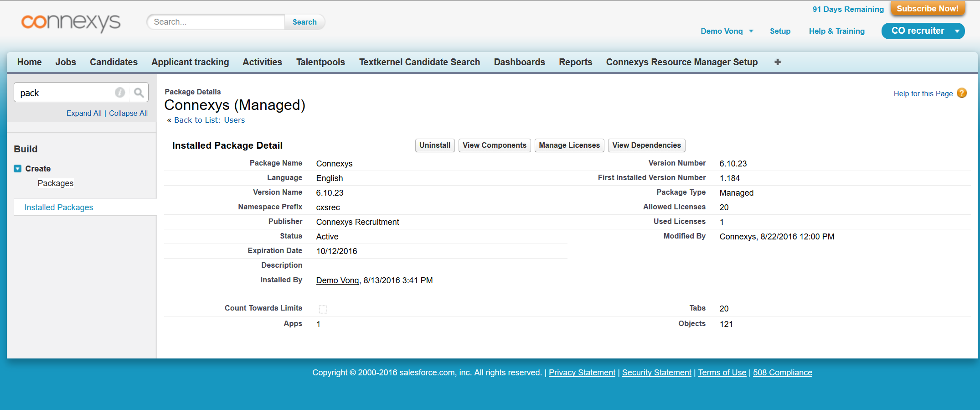Click the top global search field
980x410 pixels.
pyautogui.click(x=216, y=22)
